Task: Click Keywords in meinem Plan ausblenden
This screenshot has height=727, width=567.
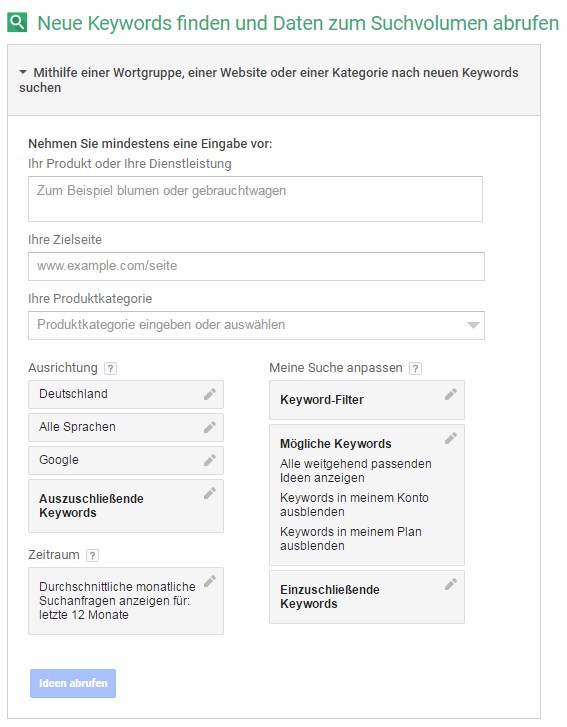Action: (351, 538)
